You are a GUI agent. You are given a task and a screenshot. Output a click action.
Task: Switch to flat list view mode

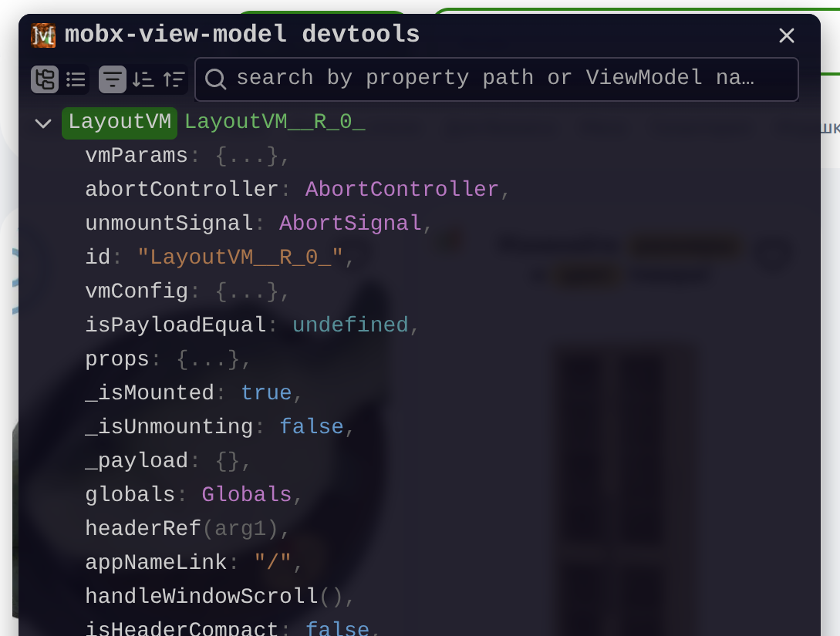[x=76, y=79]
